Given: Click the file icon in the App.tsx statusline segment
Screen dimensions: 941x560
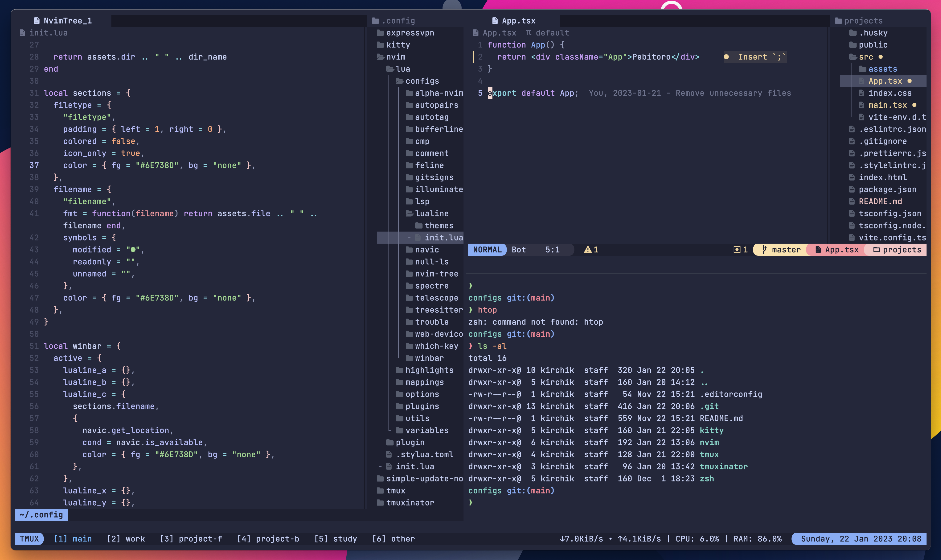Looking at the screenshot, I should (x=818, y=249).
